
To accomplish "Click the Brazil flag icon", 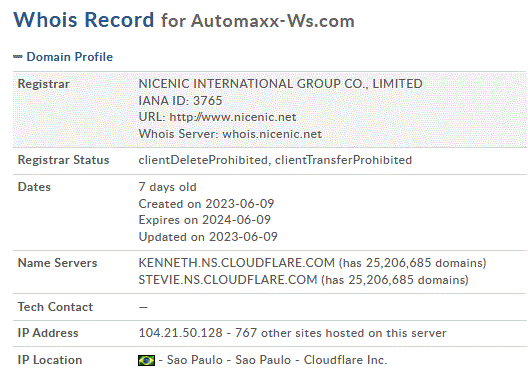I will (146, 361).
